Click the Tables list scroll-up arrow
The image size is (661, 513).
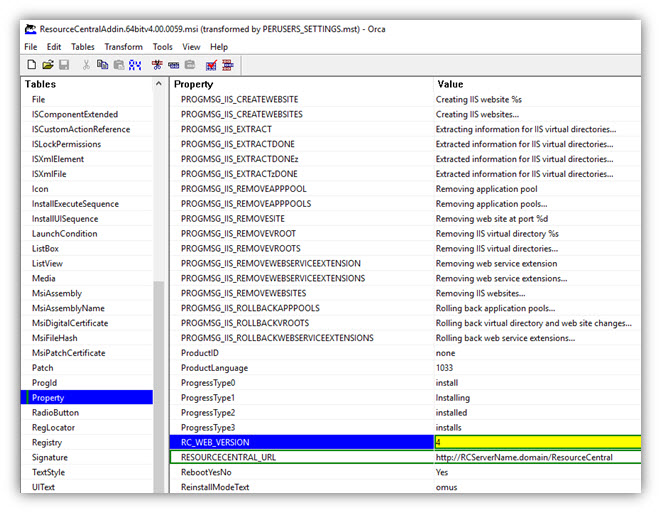pyautogui.click(x=159, y=84)
